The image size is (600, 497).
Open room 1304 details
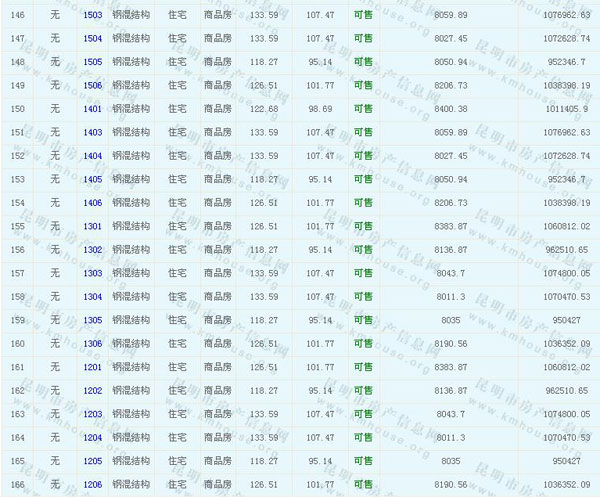92,297
